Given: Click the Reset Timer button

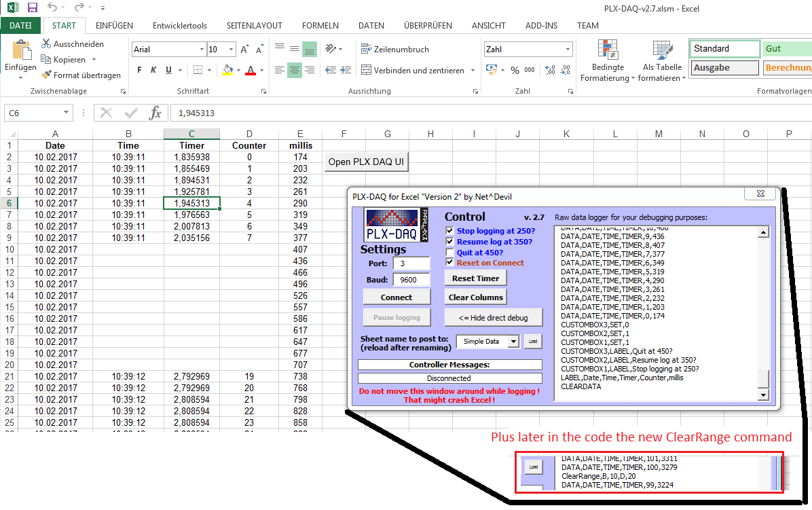Looking at the screenshot, I should click(475, 278).
